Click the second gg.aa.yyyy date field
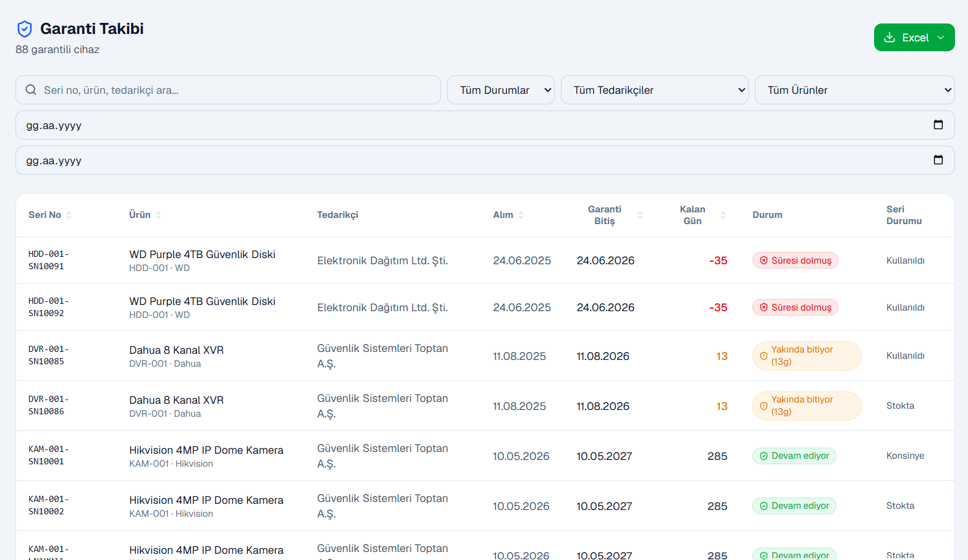 [485, 161]
